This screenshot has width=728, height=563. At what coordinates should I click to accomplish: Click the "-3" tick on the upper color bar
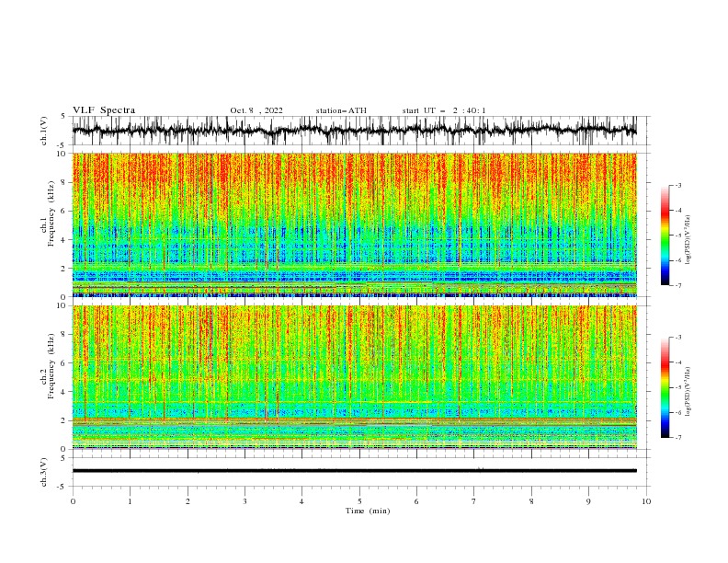(x=677, y=185)
